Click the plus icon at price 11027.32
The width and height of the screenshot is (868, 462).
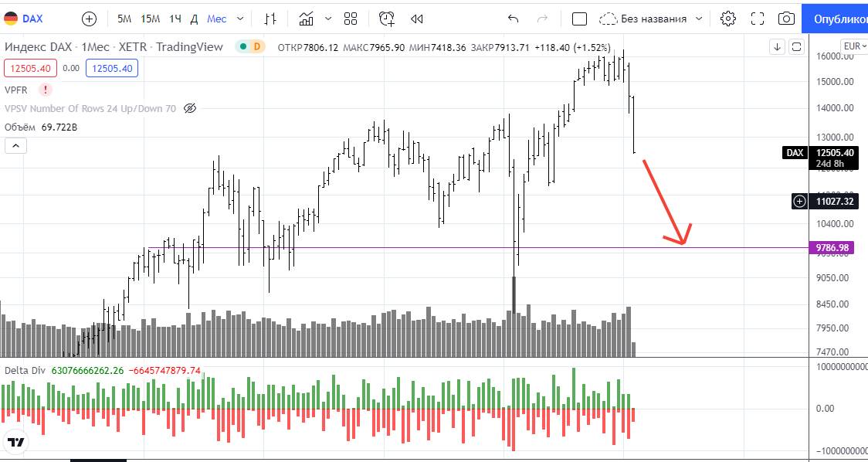(x=799, y=201)
